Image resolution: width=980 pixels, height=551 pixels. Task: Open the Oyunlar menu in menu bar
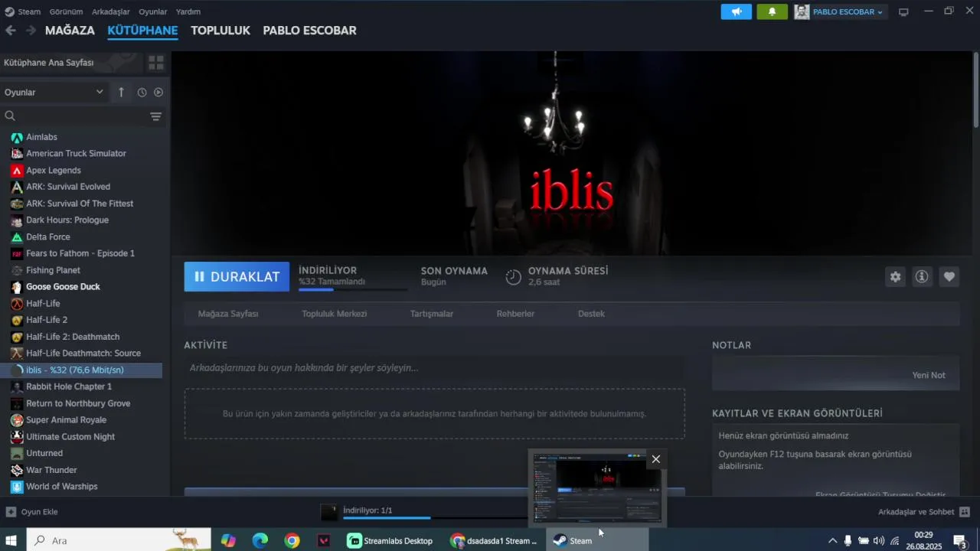pyautogui.click(x=153, y=11)
